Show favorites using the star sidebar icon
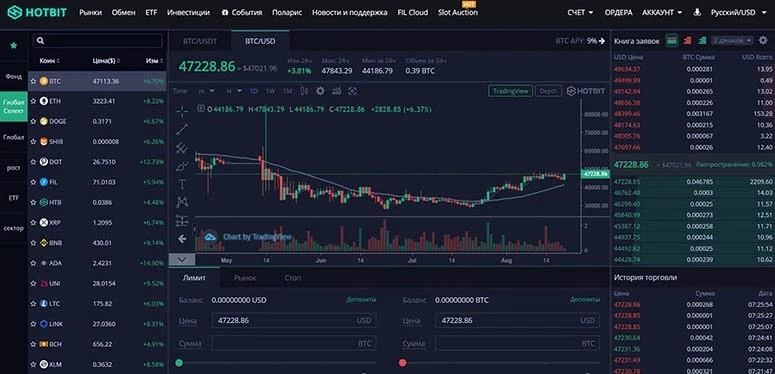The height and width of the screenshot is (374, 775). pos(14,45)
